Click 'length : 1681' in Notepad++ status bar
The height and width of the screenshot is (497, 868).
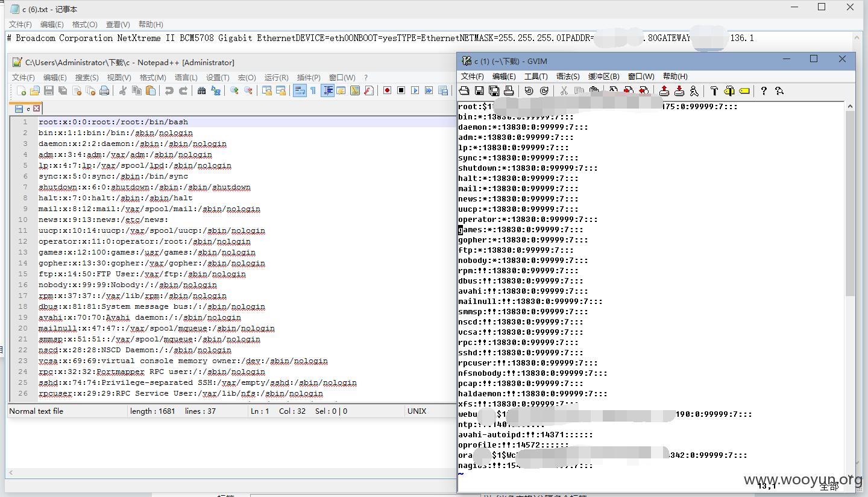tap(152, 411)
